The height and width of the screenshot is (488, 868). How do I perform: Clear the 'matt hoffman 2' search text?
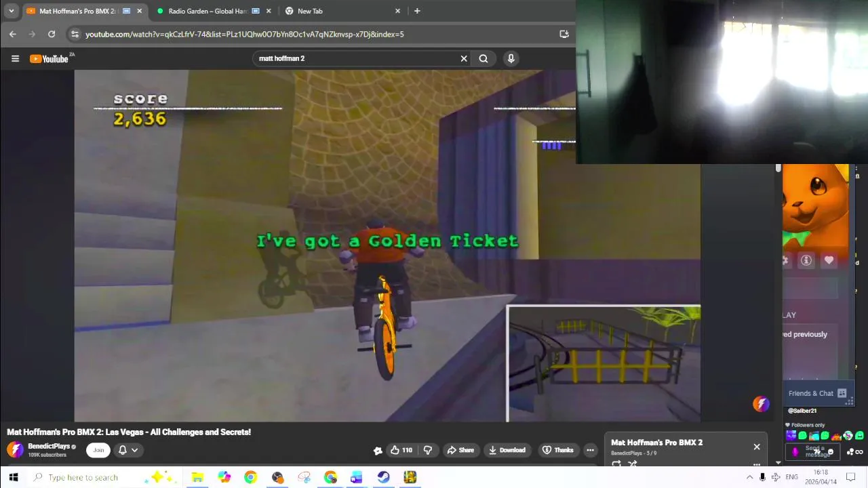464,59
